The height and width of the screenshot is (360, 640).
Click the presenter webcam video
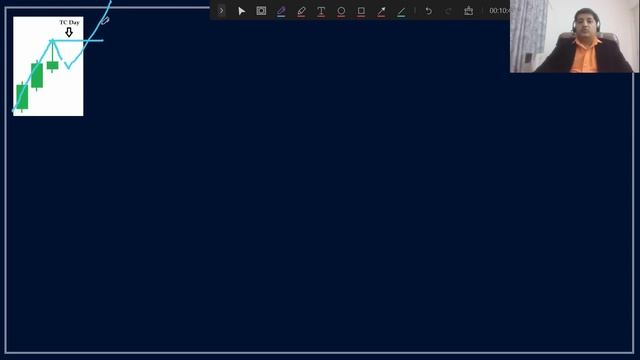pos(574,36)
